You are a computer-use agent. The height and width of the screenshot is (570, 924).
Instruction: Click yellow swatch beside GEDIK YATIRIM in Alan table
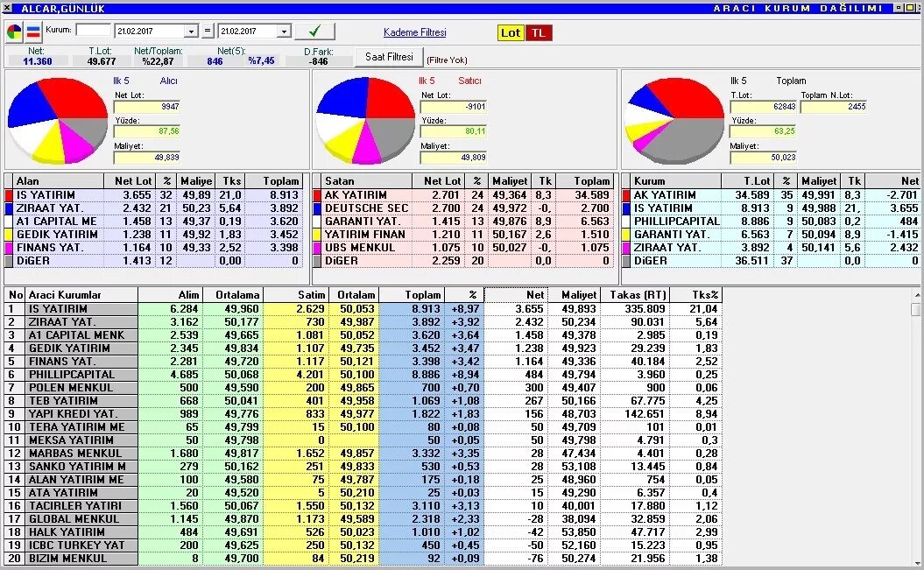click(9, 235)
